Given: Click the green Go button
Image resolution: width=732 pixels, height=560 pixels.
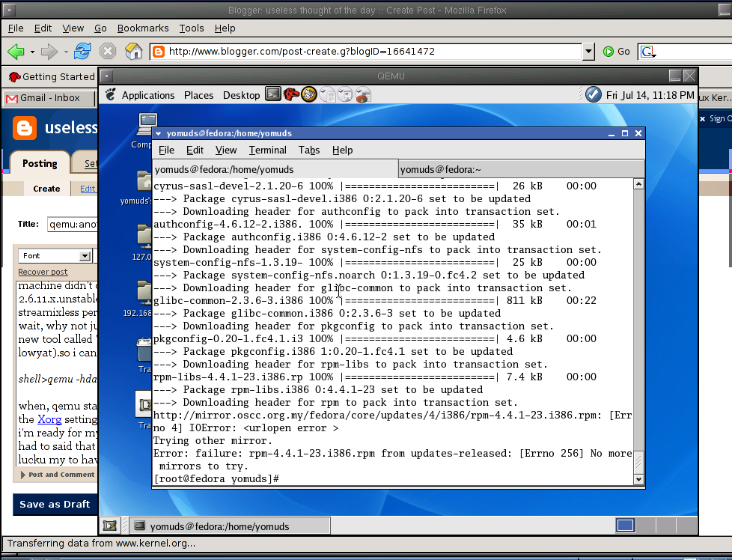Looking at the screenshot, I should coord(616,52).
